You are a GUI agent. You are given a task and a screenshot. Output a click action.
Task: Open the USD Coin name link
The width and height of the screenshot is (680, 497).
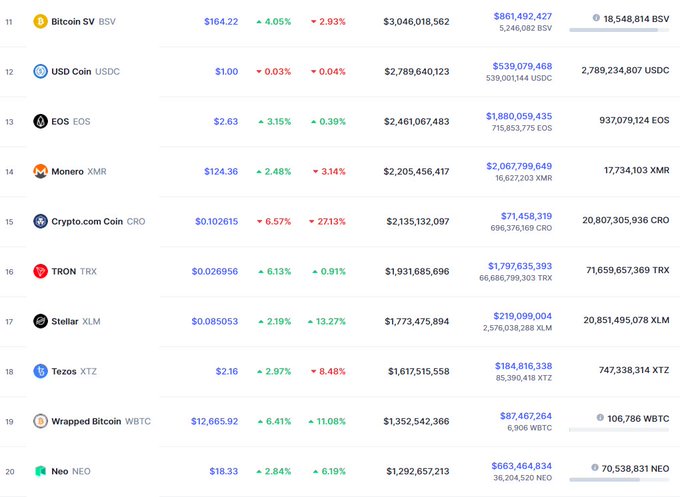tap(71, 72)
